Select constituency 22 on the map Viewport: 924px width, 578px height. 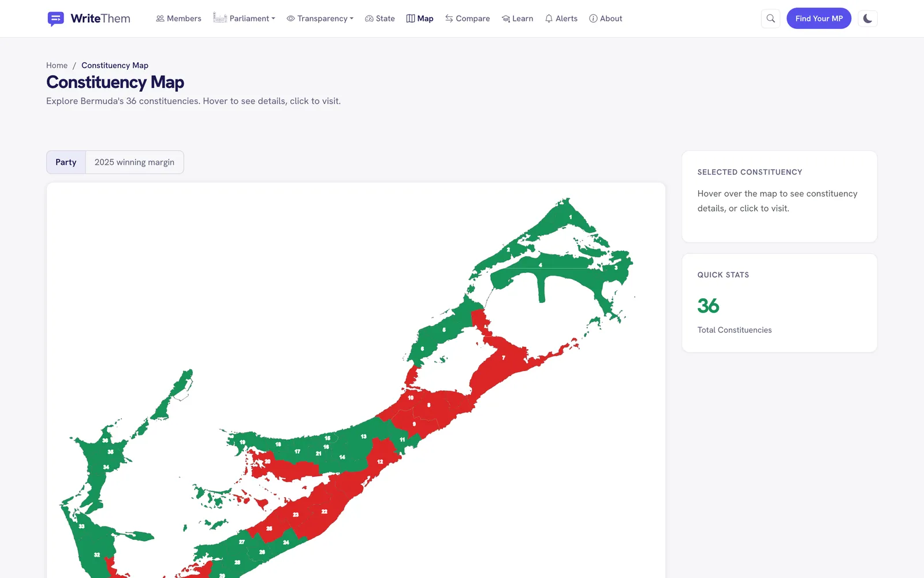pos(325,512)
